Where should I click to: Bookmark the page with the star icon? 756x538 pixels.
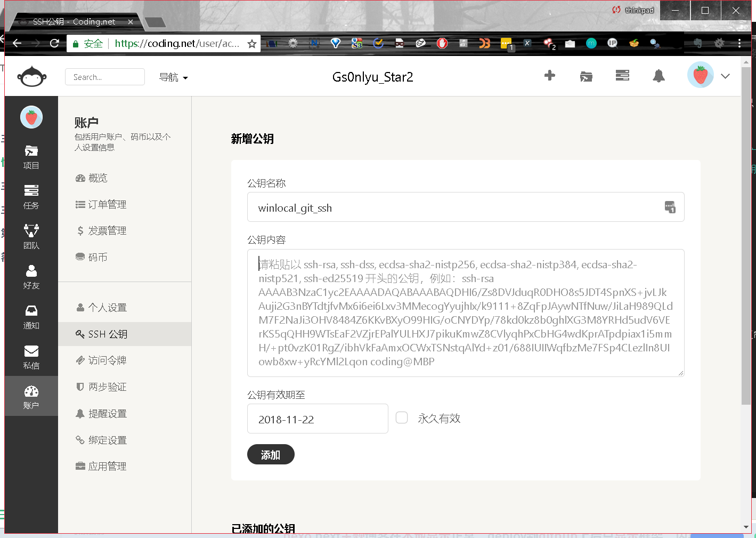252,44
